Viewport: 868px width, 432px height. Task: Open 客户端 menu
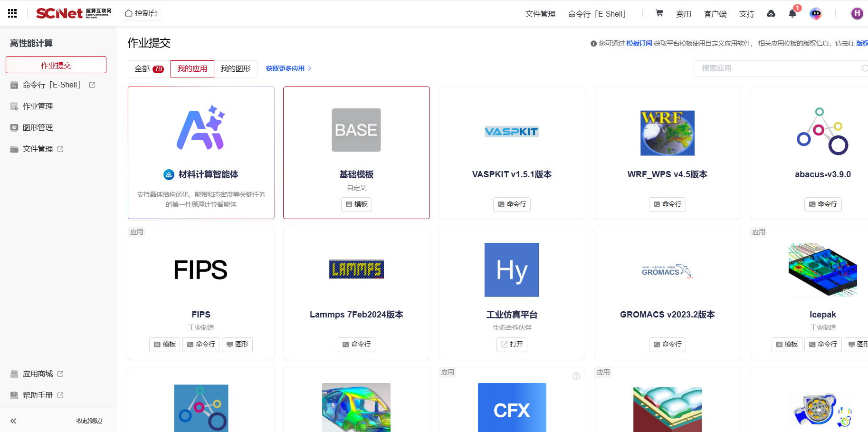click(x=715, y=14)
